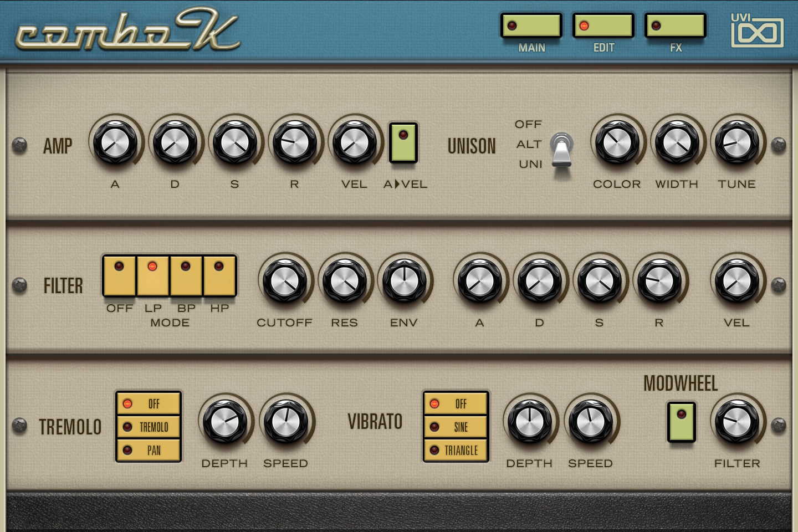Adjust the filter envelope D knob
Image resolution: width=798 pixels, height=532 pixels.
pos(540,282)
